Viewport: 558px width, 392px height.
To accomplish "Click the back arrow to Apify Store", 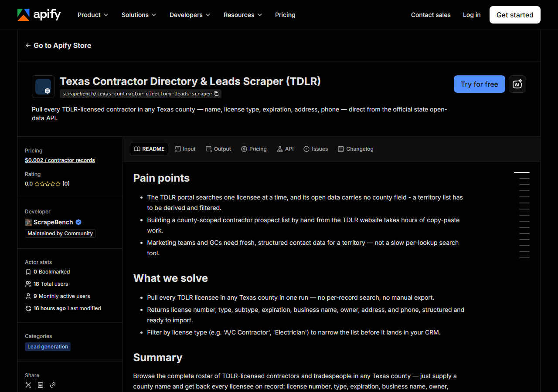I will pos(28,45).
